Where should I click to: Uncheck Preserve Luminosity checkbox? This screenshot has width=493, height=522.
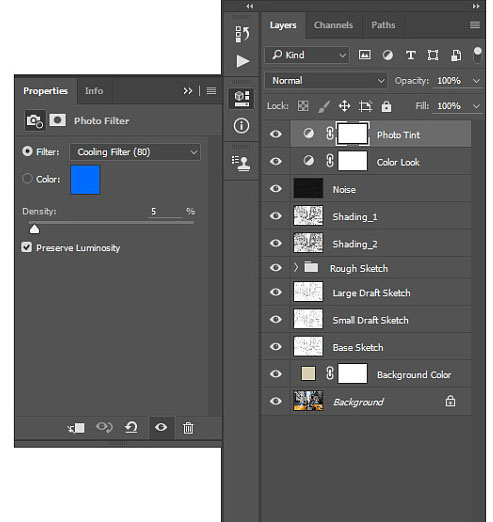26,247
